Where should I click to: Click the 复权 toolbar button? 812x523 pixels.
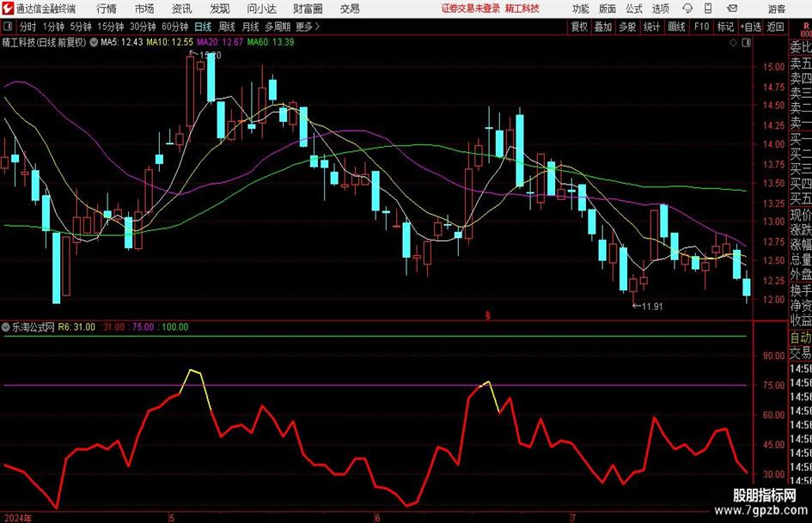(x=579, y=27)
